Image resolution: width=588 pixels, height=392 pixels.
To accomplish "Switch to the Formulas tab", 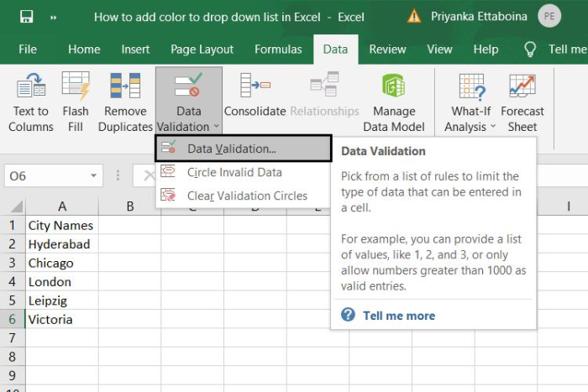I will [x=278, y=50].
